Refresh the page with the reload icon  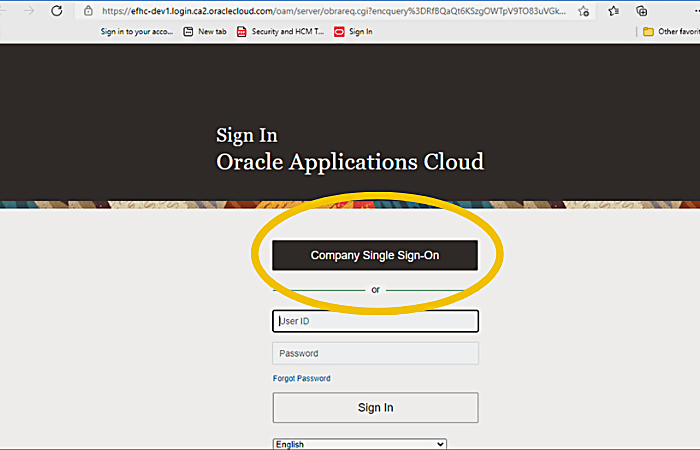tap(57, 11)
